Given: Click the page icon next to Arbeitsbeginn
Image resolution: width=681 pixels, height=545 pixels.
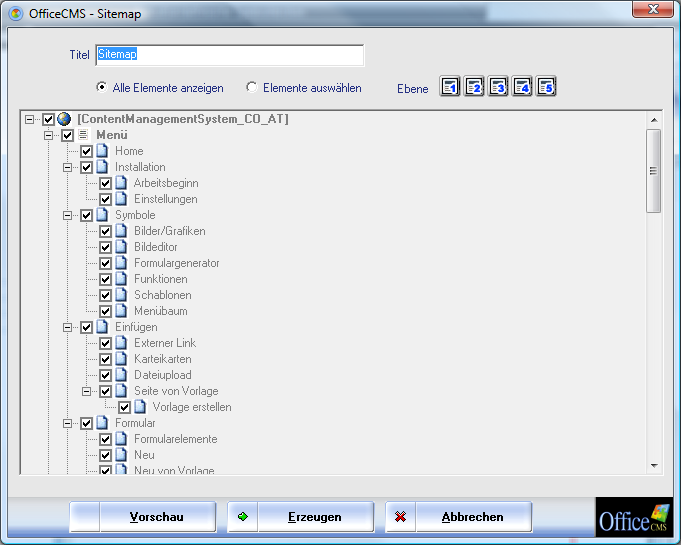Looking at the screenshot, I should coord(121,183).
